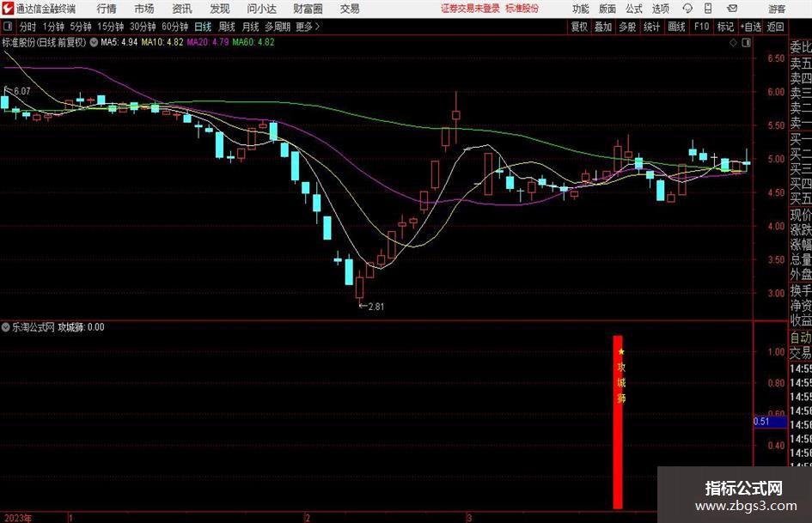
Task: Open the 公式 menu
Action: (634, 9)
